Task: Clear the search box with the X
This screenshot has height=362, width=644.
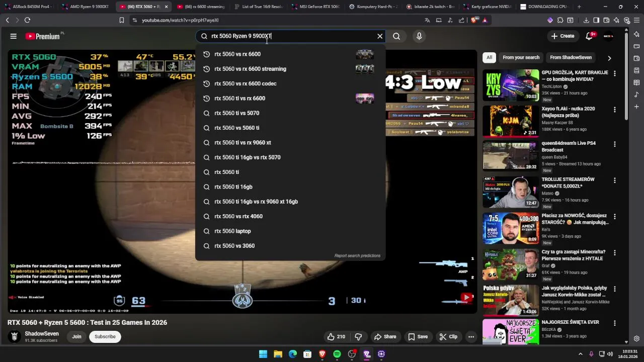Action: pyautogui.click(x=380, y=36)
